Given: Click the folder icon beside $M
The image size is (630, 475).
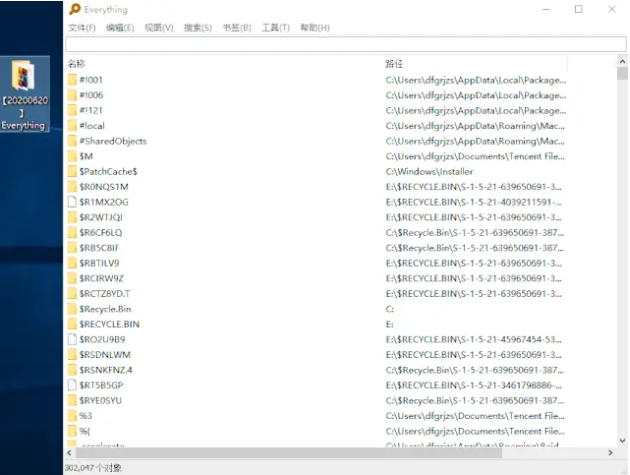Looking at the screenshot, I should [72, 156].
